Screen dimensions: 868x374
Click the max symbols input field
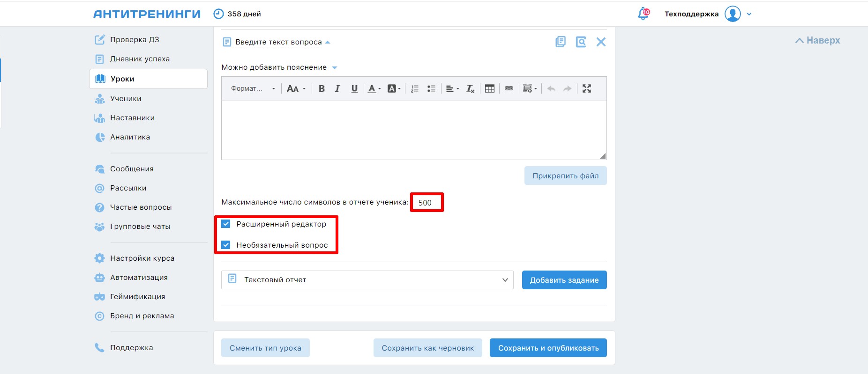(x=427, y=203)
